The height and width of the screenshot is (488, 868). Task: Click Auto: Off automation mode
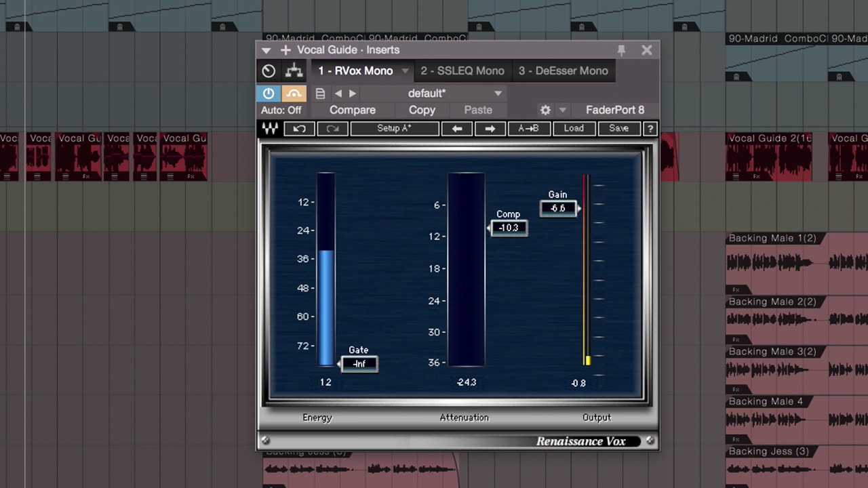pos(281,110)
